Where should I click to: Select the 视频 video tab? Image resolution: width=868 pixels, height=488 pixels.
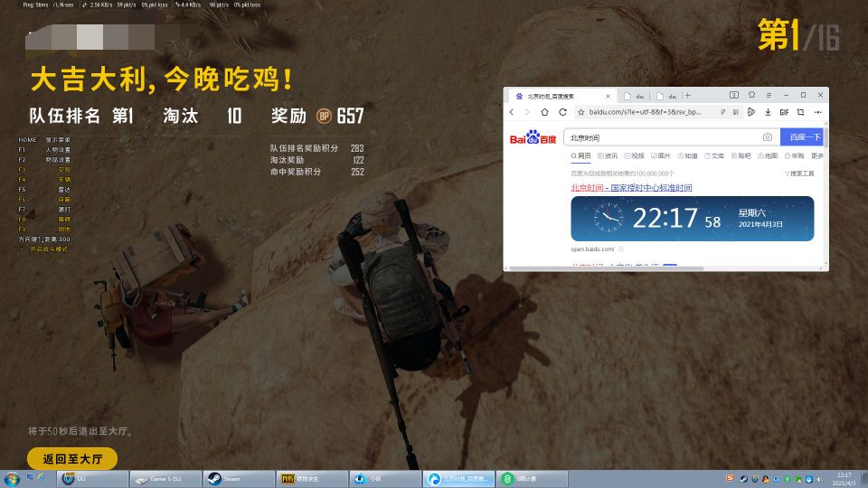point(634,156)
